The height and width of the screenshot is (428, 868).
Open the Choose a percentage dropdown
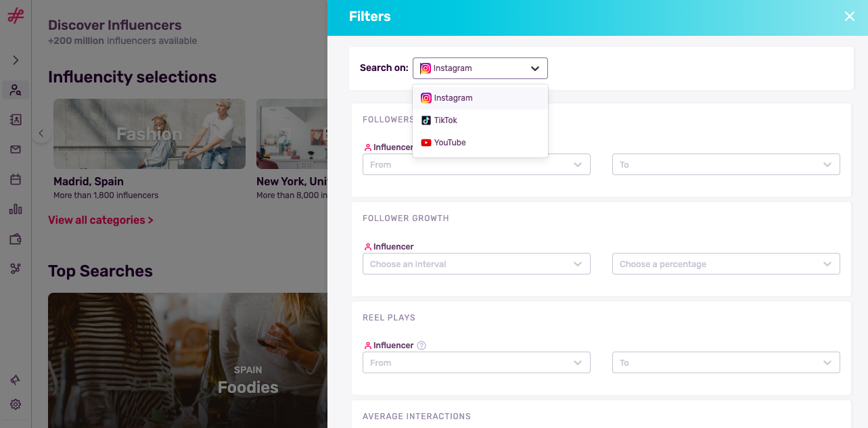726,264
